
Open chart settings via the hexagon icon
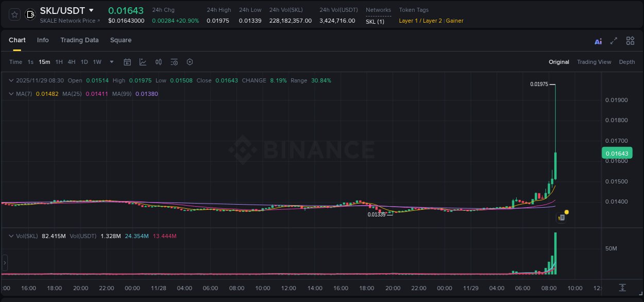[190, 62]
